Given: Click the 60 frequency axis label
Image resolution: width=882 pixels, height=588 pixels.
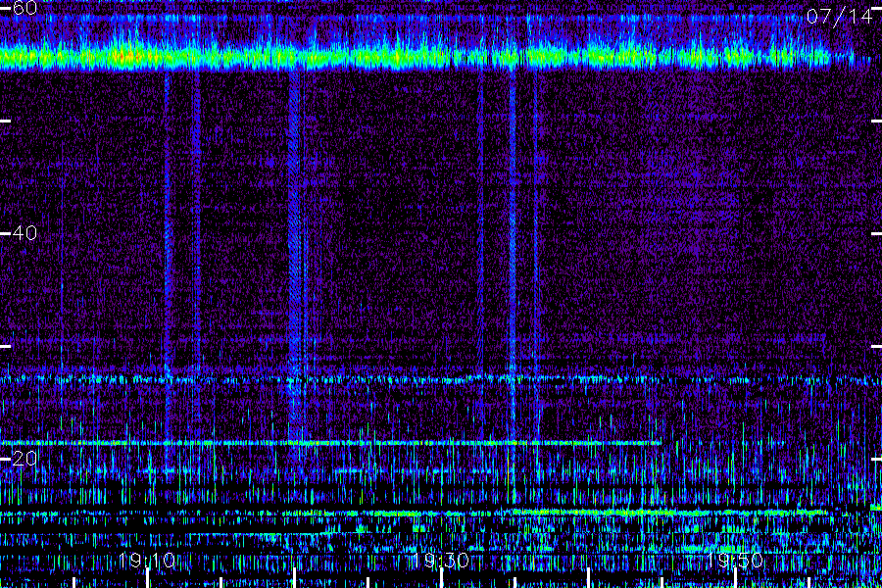Looking at the screenshot, I should pyautogui.click(x=24, y=7).
